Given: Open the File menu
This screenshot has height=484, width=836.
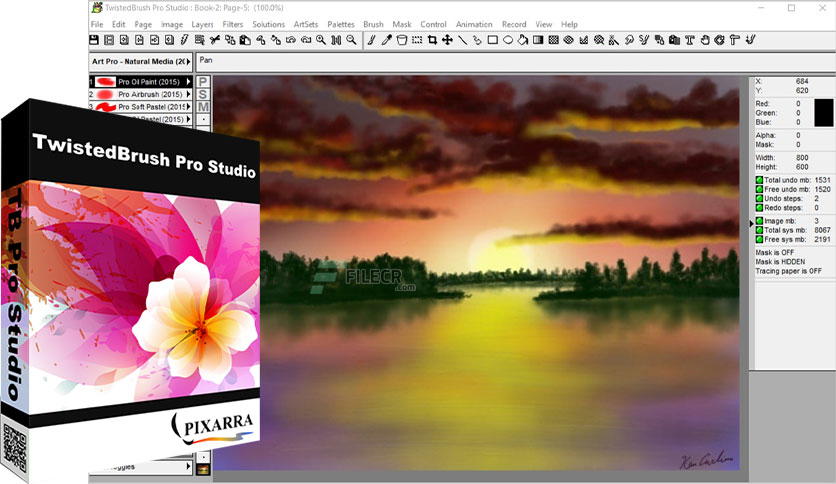Looking at the screenshot, I should coord(97,24).
